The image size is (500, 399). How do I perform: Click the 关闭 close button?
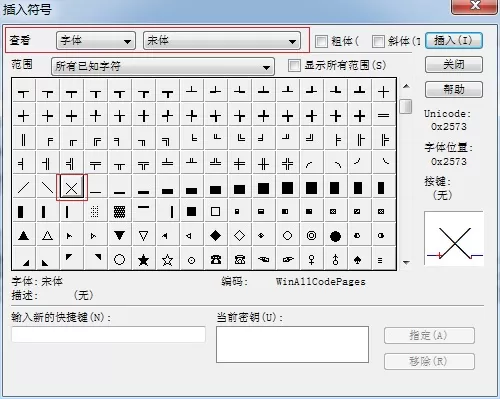click(454, 65)
